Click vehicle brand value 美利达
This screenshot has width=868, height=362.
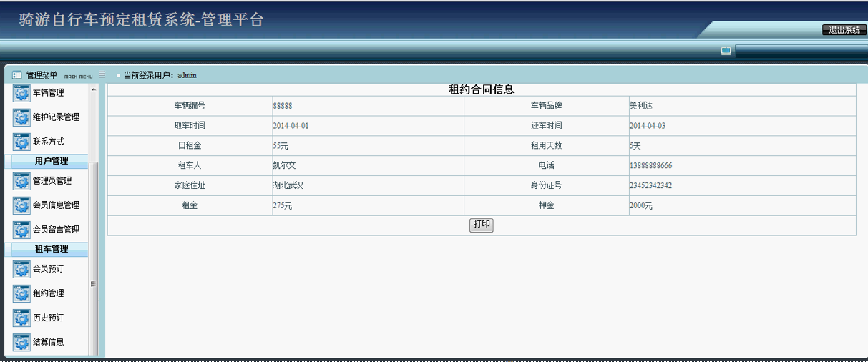641,106
